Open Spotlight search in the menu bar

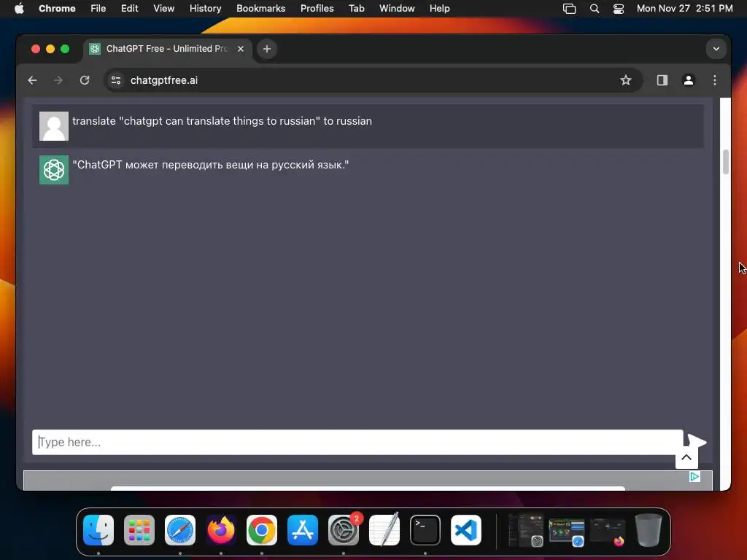594,9
